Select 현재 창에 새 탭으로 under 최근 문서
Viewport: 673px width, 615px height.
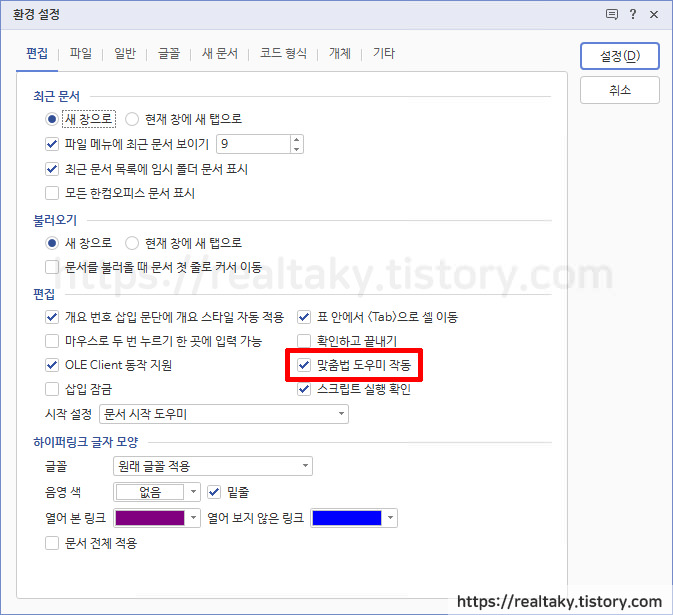(132, 119)
